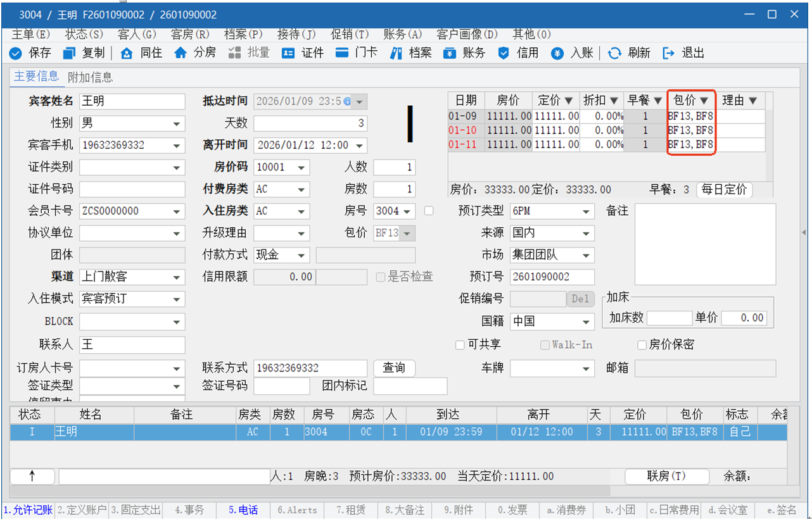Open the 性别 gender dropdown
This screenshot has height=519, width=812.
[x=177, y=123]
